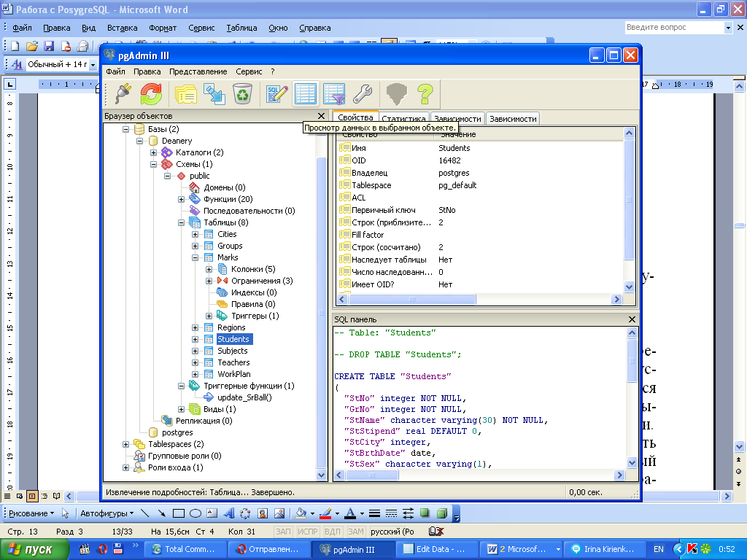Select the Oval drawing tool
Viewport: 747px width, 560px height.
tap(196, 513)
